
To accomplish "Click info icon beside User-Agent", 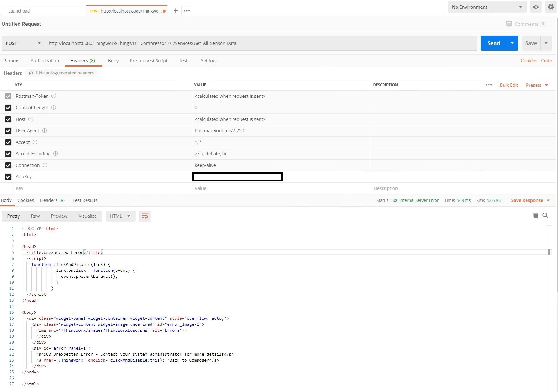I will coord(44,130).
